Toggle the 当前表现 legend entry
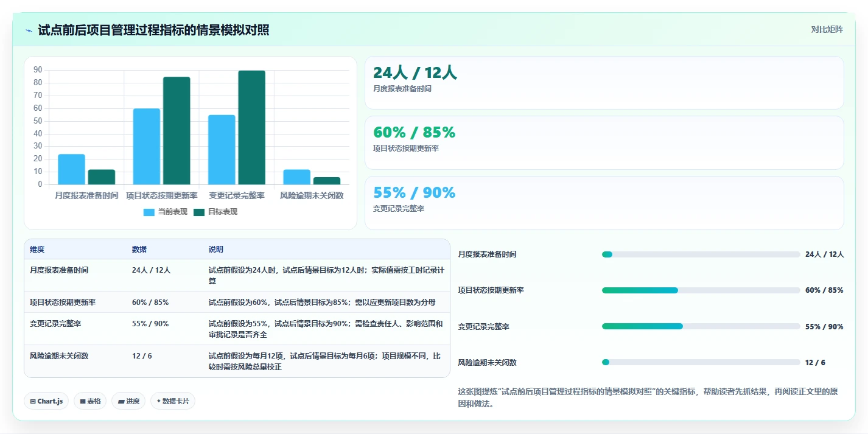This screenshot has width=868, height=434. pos(165,212)
